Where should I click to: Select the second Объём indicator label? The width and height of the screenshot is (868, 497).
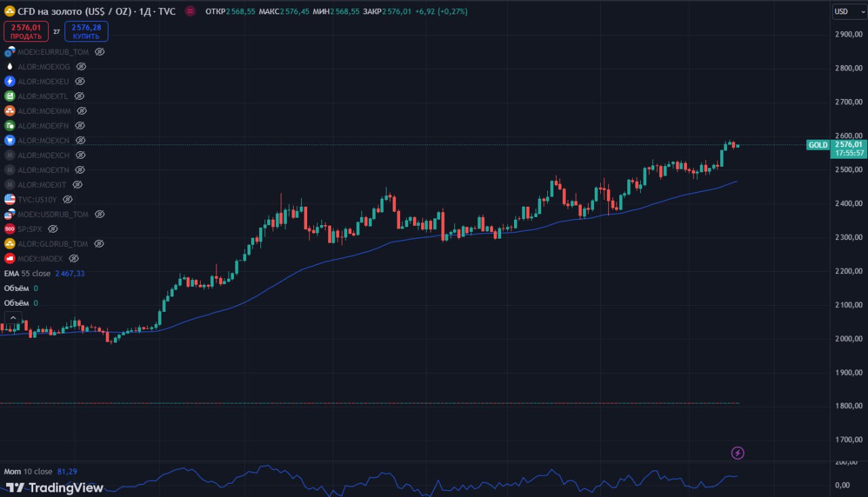click(x=16, y=303)
